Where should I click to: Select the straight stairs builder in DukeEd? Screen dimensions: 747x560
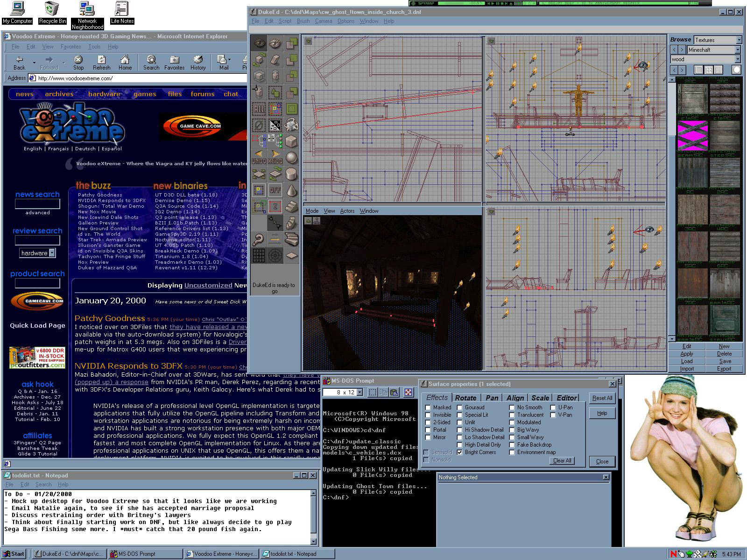[x=291, y=206]
